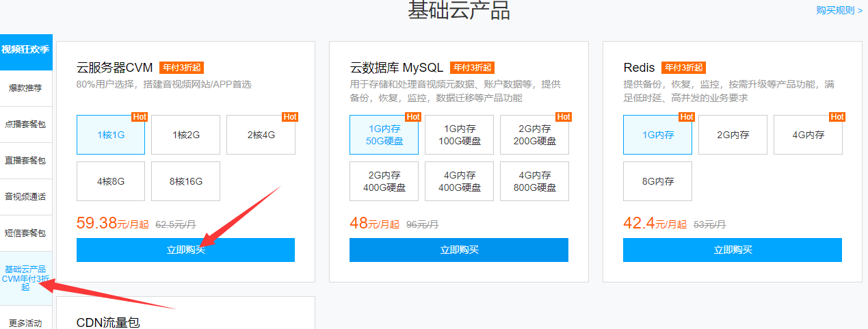This screenshot has height=329, width=868.
Task: Choose MySQL 2G内存 200G硬盘 option
Action: click(x=534, y=135)
